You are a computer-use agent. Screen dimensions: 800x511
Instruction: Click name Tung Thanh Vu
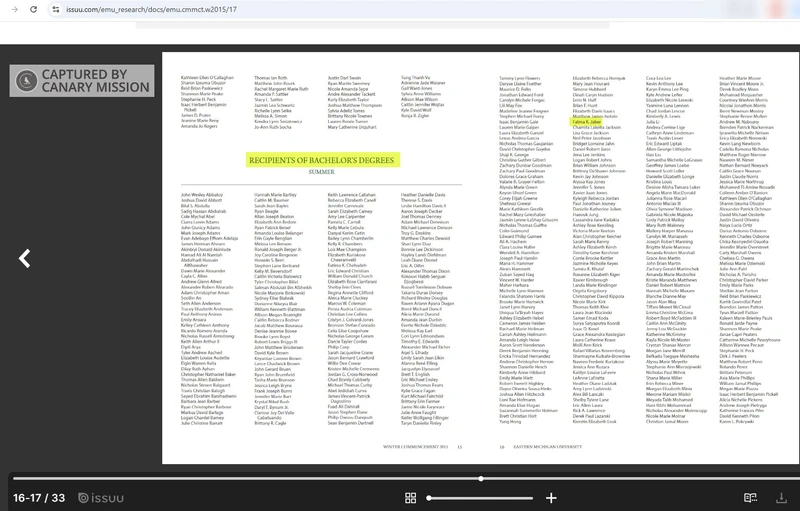coord(415,78)
